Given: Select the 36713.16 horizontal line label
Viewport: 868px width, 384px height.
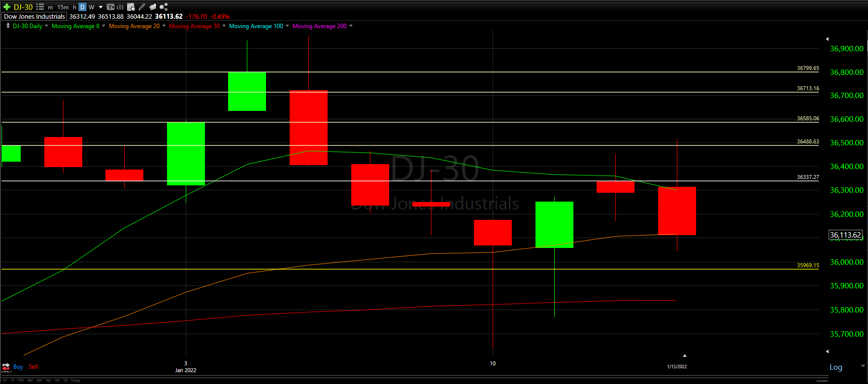Looking at the screenshot, I should pyautogui.click(x=808, y=88).
